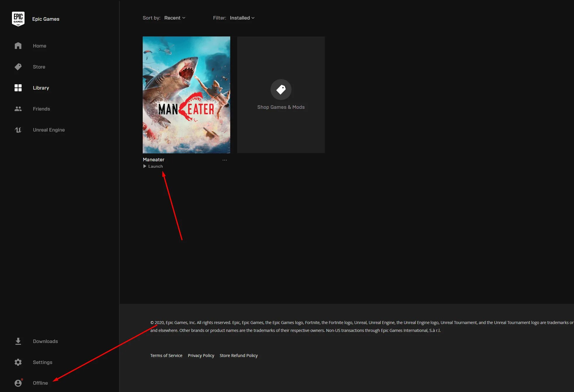Open the Store Refund Policy link

[x=238, y=355]
